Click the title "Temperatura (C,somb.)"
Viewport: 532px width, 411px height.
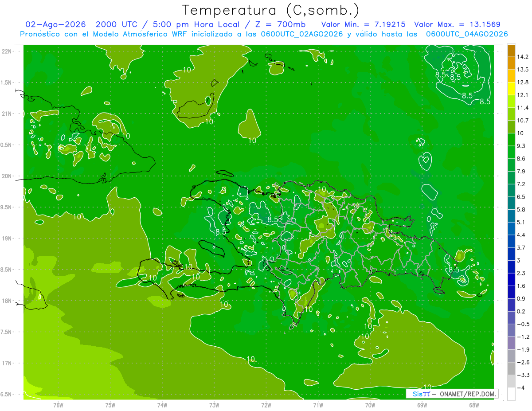271,11
